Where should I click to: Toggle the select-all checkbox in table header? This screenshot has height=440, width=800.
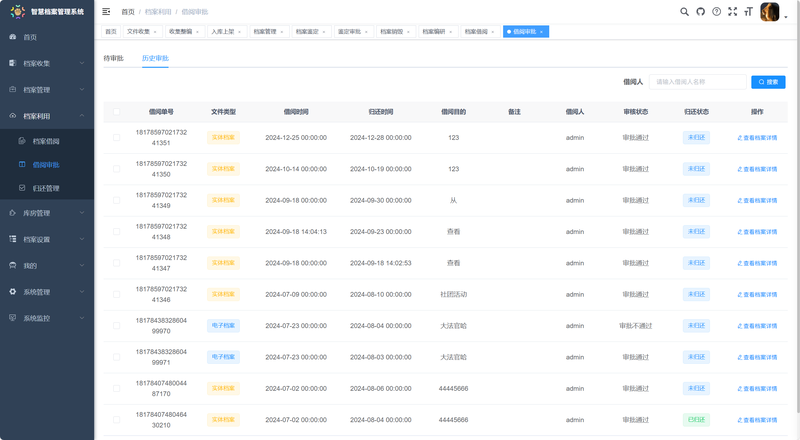[x=116, y=111]
